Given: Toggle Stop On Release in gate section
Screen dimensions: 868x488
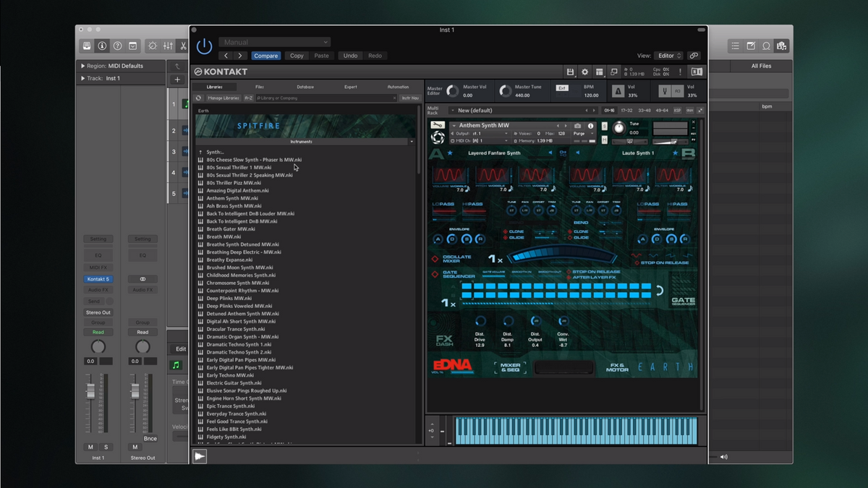Looking at the screenshot, I should click(x=569, y=272).
